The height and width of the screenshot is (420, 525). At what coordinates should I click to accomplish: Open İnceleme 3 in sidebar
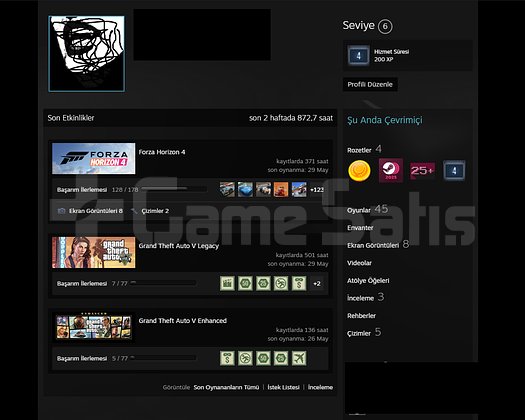(365, 297)
